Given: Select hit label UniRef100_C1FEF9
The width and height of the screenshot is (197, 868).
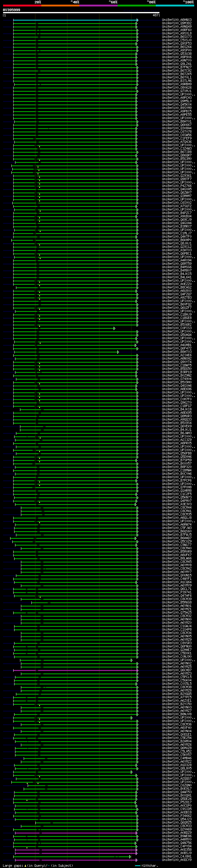Looking at the screenshot, I should click(177, 139).
